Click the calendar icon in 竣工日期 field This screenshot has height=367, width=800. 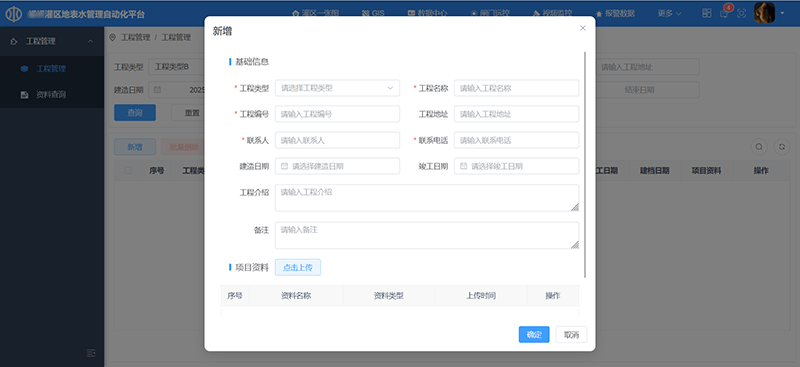(x=464, y=166)
